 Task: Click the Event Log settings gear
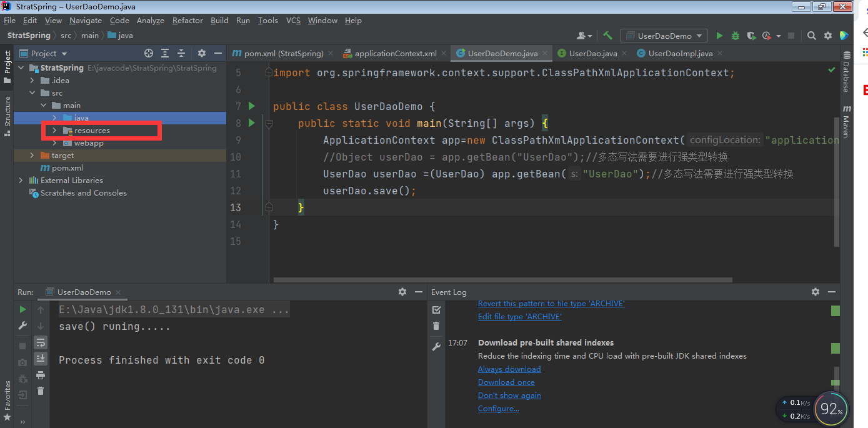click(x=815, y=292)
